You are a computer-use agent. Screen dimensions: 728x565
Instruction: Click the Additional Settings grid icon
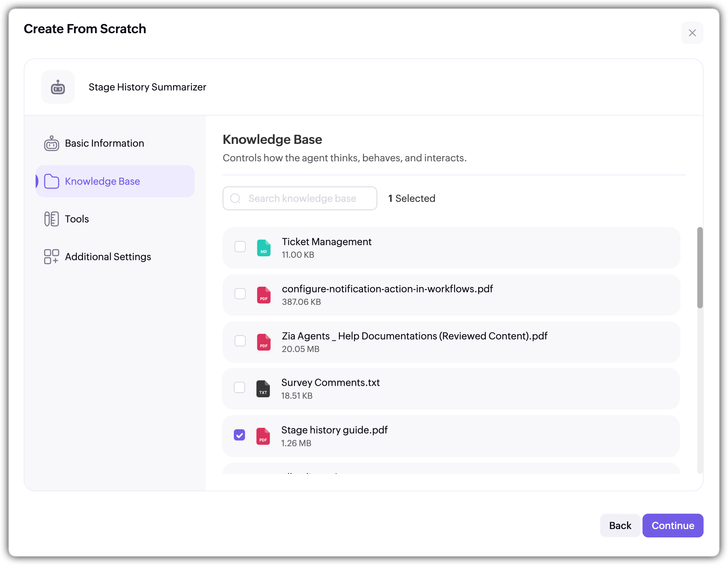pyautogui.click(x=51, y=257)
